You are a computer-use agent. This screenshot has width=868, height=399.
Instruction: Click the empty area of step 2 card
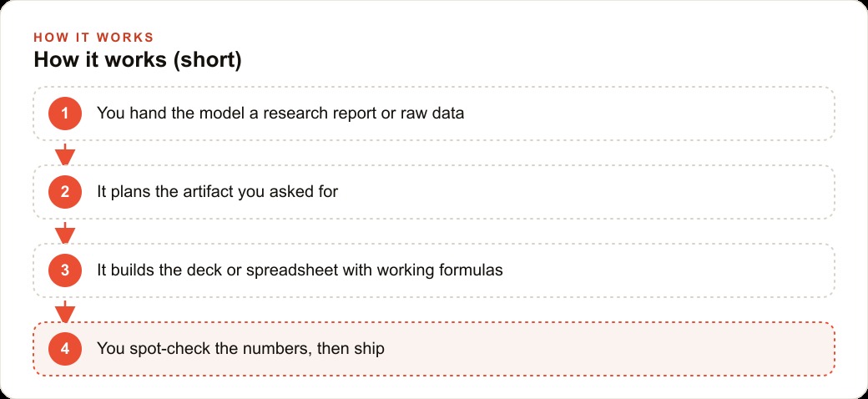tap(587, 192)
